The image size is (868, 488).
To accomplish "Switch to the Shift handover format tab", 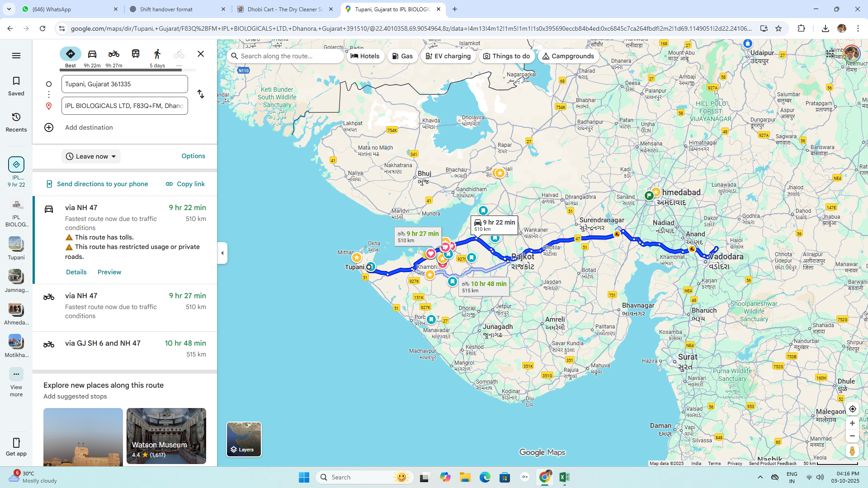I will click(x=177, y=9).
